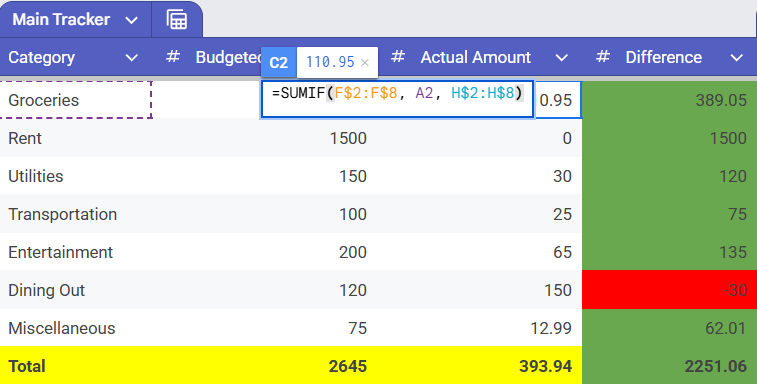Click the Transportation budget value 100
The height and width of the screenshot is (384, 757).
tap(352, 214)
